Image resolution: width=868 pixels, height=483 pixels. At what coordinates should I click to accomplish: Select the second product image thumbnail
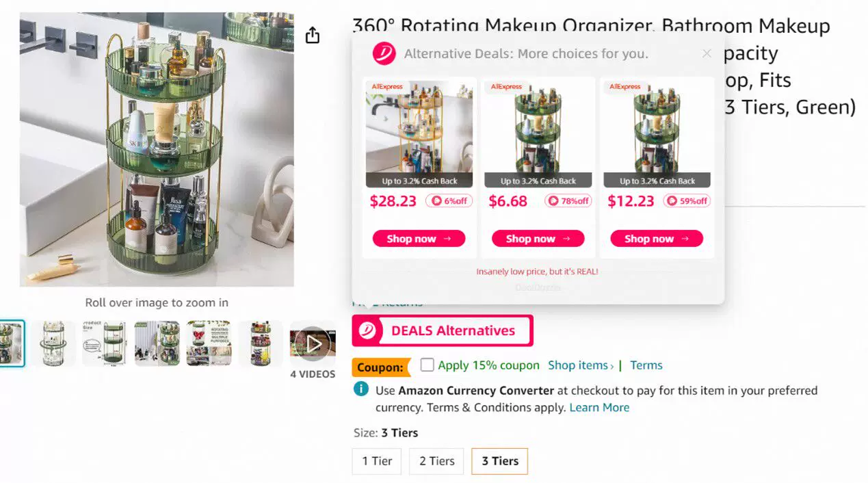tap(53, 343)
